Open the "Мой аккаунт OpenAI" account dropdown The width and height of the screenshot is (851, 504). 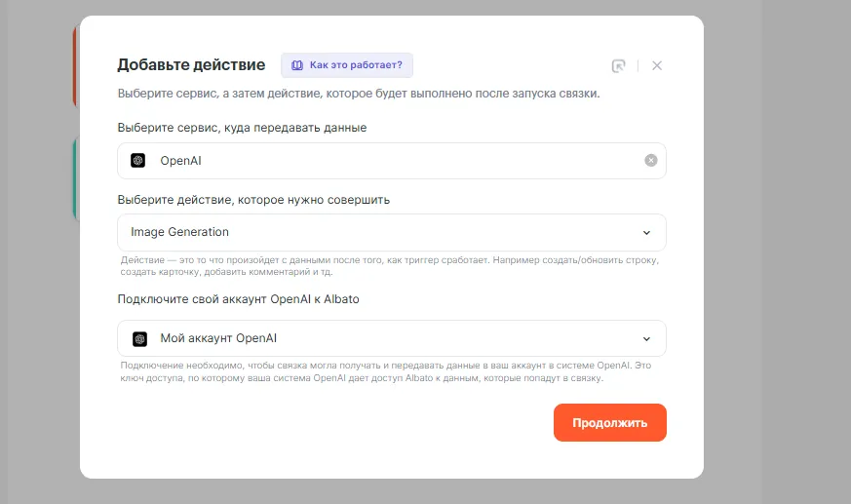[x=390, y=338]
